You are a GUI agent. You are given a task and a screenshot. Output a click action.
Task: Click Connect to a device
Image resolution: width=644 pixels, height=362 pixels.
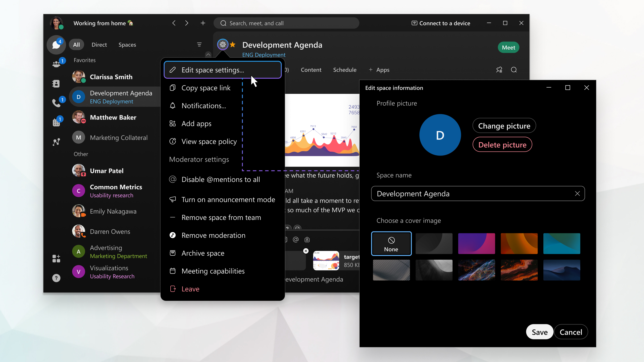(x=441, y=23)
